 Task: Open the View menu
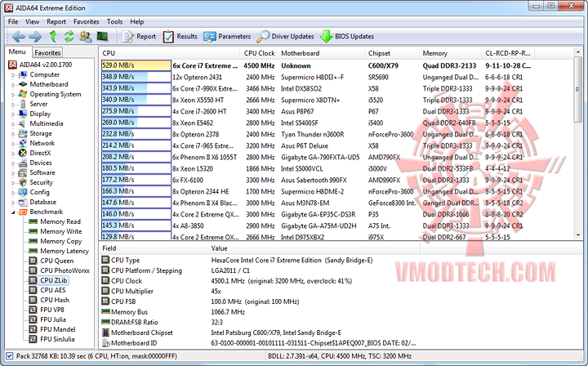32,22
